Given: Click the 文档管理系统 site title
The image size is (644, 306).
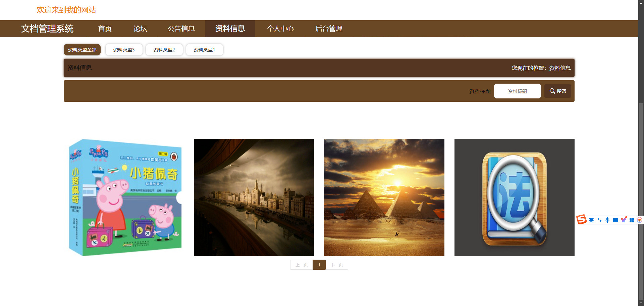Looking at the screenshot, I should (47, 29).
